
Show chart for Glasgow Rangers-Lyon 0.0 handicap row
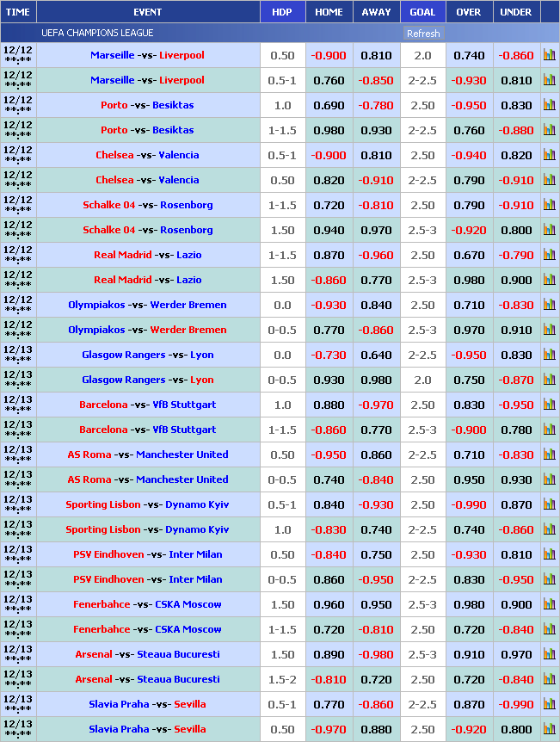pos(549,355)
